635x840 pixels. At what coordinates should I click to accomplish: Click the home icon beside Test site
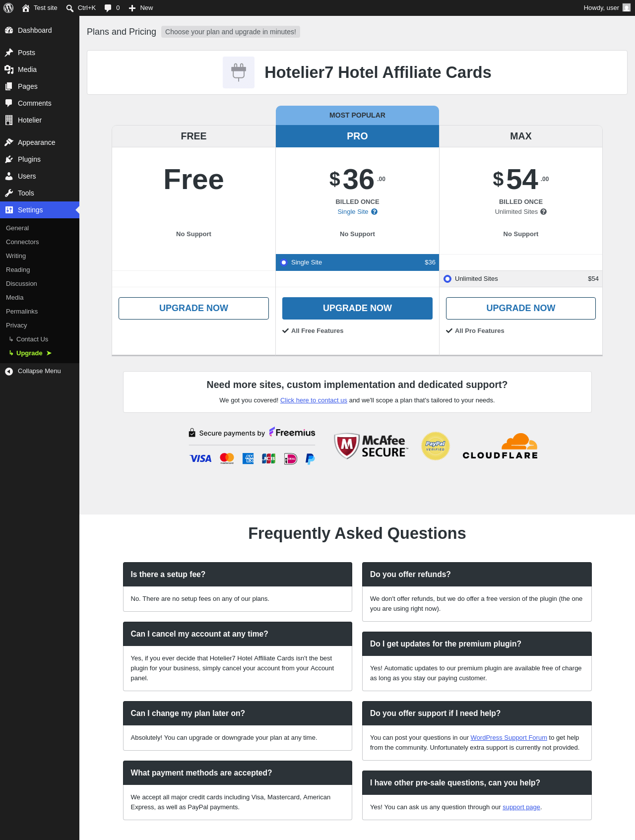coord(26,8)
